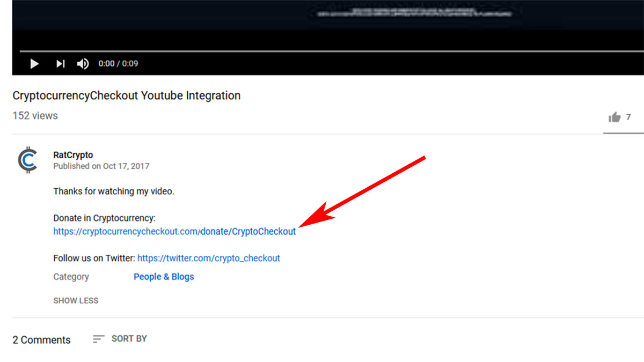Open the RatCrypto channel name

(73, 155)
